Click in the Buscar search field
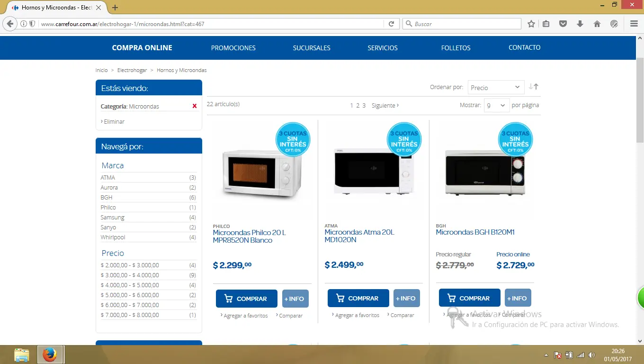Image resolution: width=644 pixels, height=364 pixels. [x=462, y=24]
